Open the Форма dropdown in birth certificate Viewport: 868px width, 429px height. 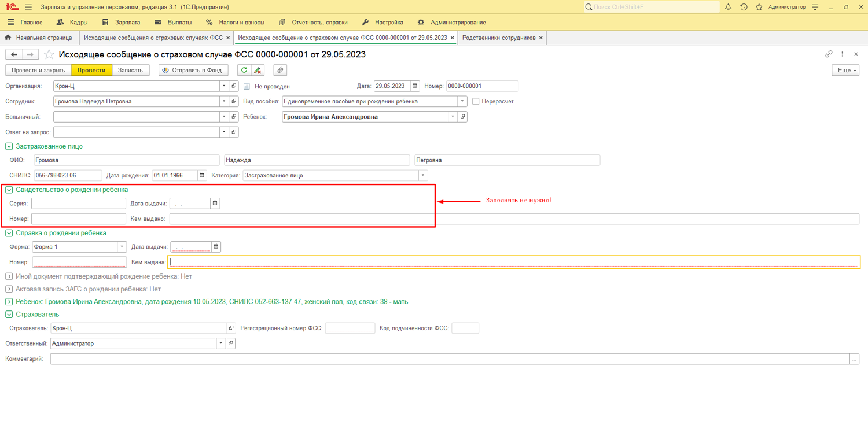coord(122,247)
